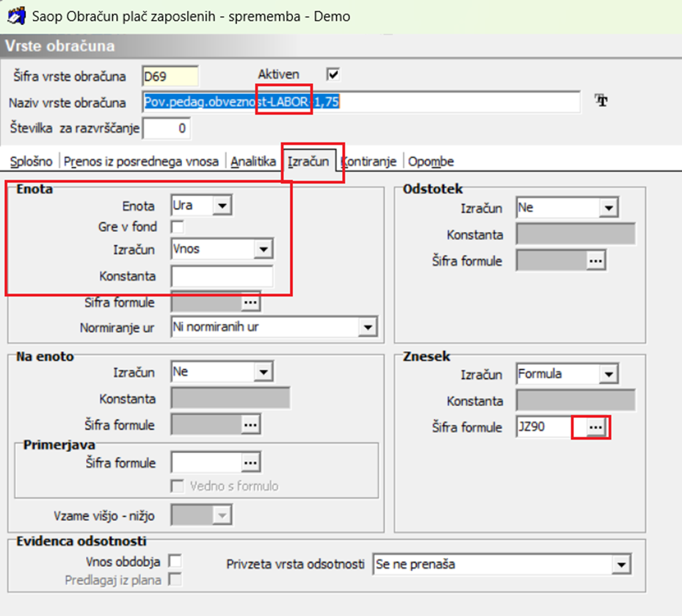
Task: Open formula lookup for Znesek Šifra formule JZ90
Action: click(595, 427)
